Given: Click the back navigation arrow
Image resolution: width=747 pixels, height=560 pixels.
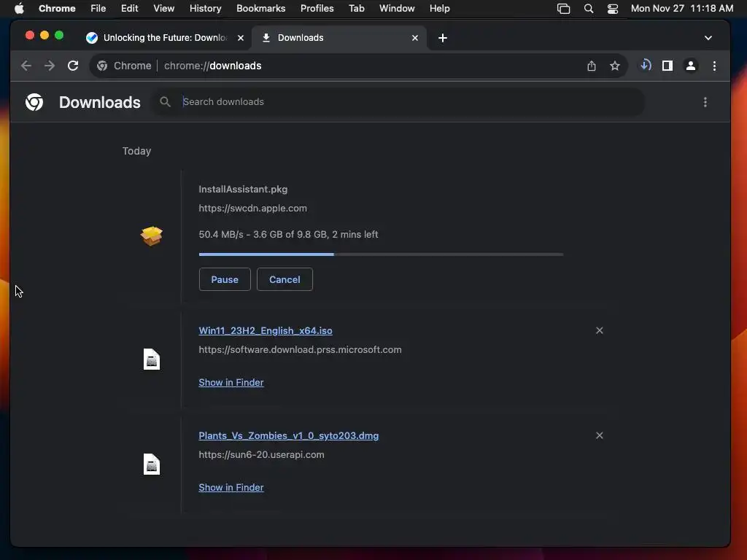Looking at the screenshot, I should click(26, 66).
